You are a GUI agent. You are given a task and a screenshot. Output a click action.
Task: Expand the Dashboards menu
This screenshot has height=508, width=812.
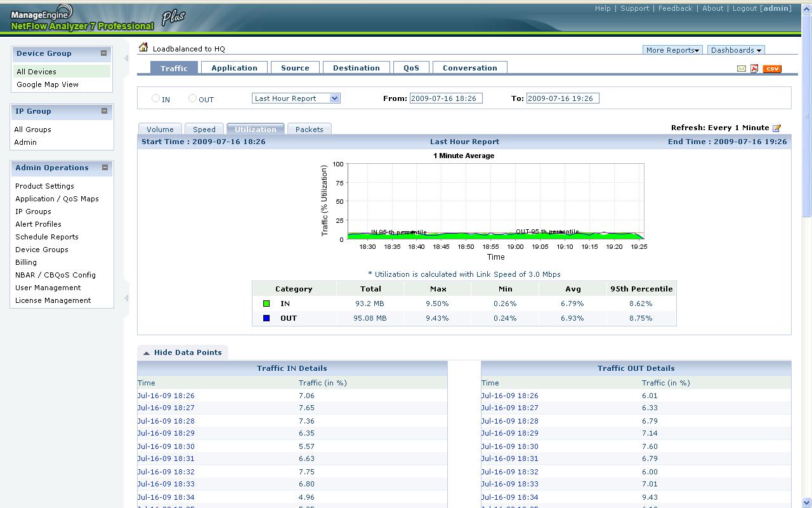click(735, 50)
